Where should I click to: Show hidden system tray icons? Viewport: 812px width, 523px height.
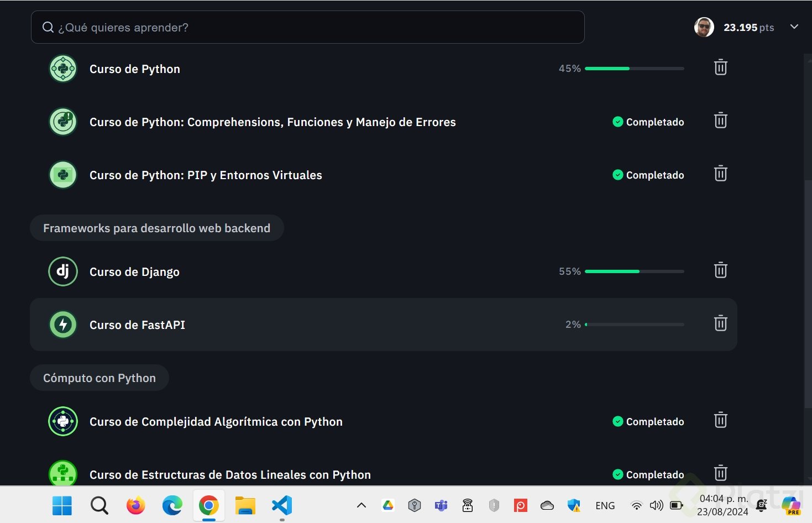click(x=362, y=505)
